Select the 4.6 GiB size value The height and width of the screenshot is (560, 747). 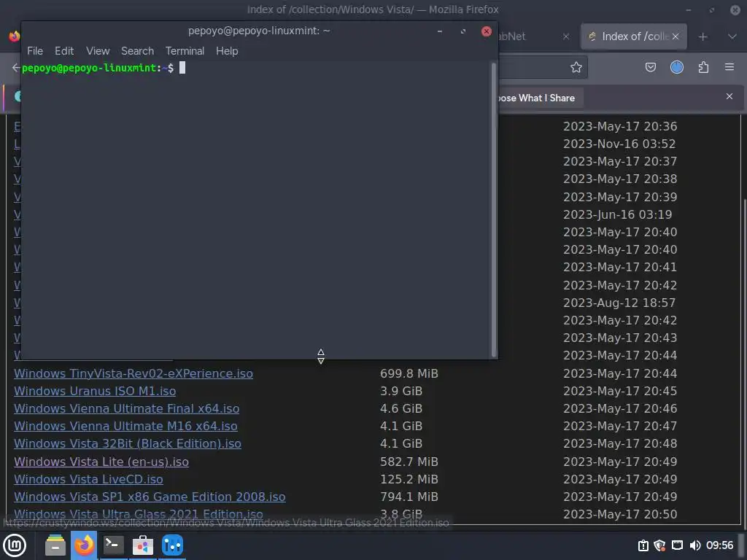click(401, 408)
